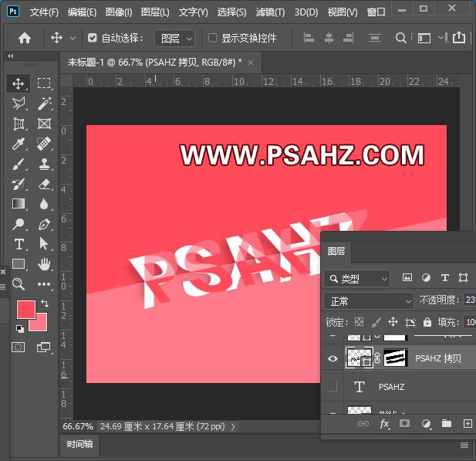
Task: Select the Path Selection tool
Action: [44, 244]
